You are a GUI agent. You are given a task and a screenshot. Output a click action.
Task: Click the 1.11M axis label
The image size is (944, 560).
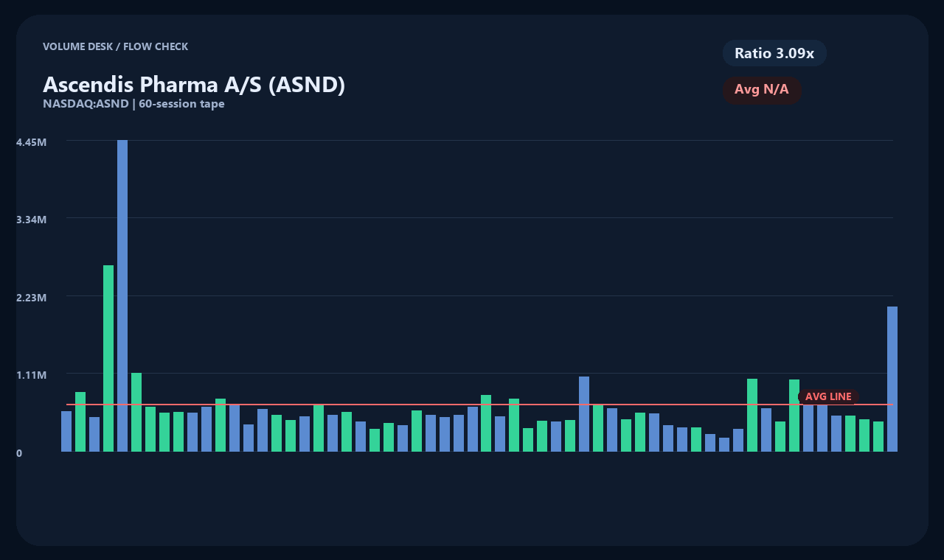[x=31, y=375]
